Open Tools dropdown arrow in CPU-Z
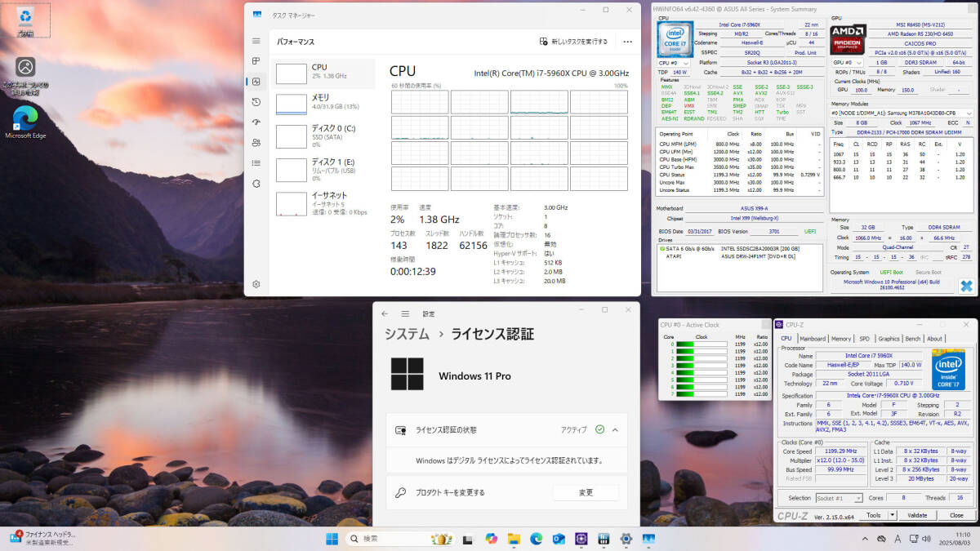 click(x=893, y=515)
